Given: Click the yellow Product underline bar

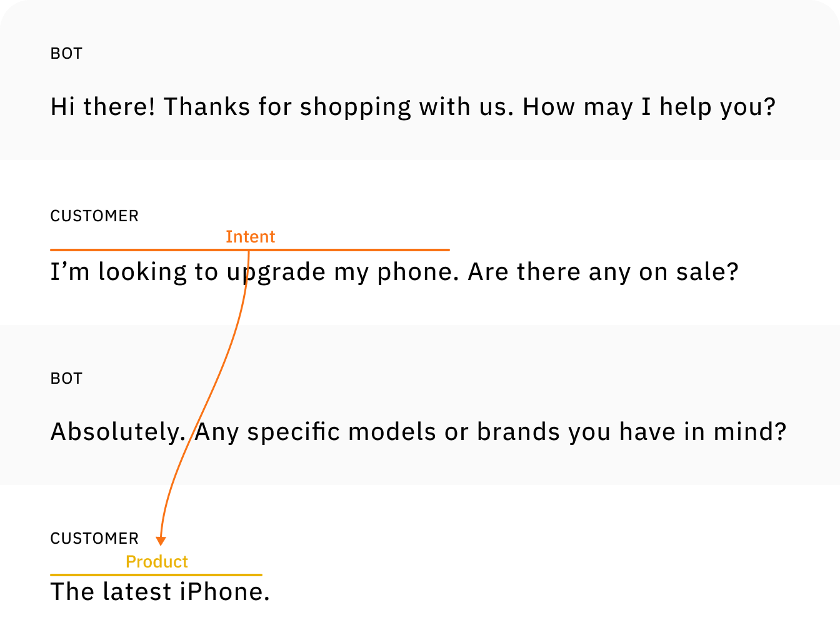Looking at the screenshot, I should [x=156, y=574].
